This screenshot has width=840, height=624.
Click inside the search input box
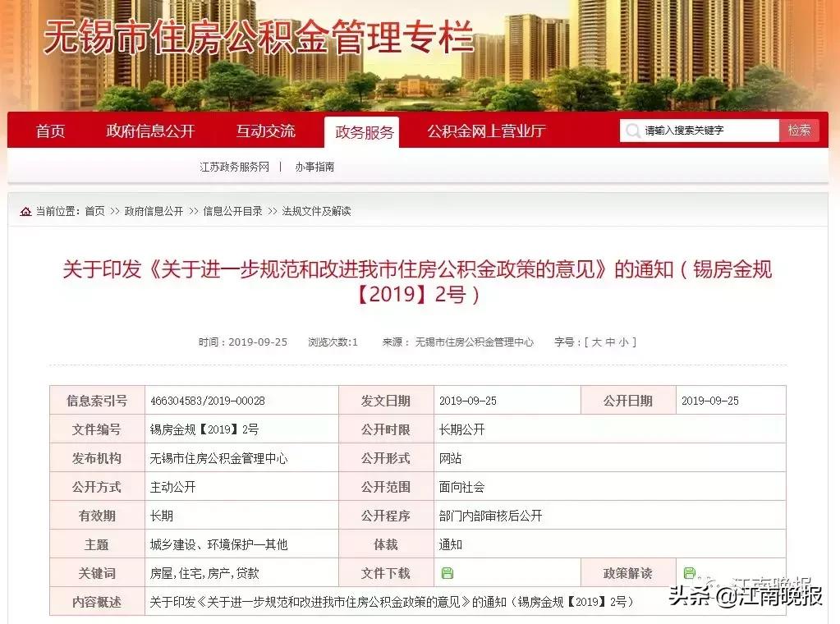(706, 130)
